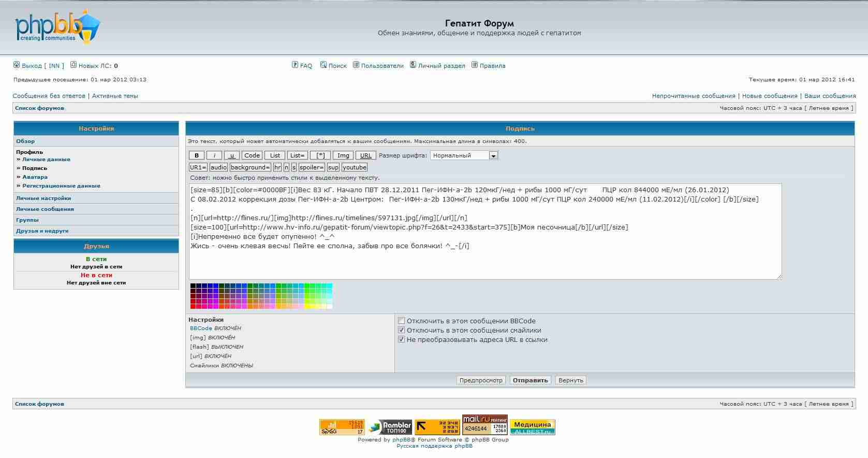Open Друзья и недруги section

[x=42, y=231]
